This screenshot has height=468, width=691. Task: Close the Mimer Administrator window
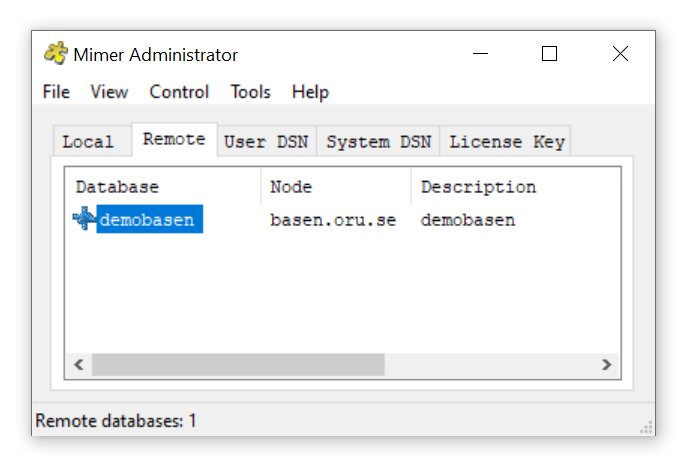pyautogui.click(x=620, y=54)
